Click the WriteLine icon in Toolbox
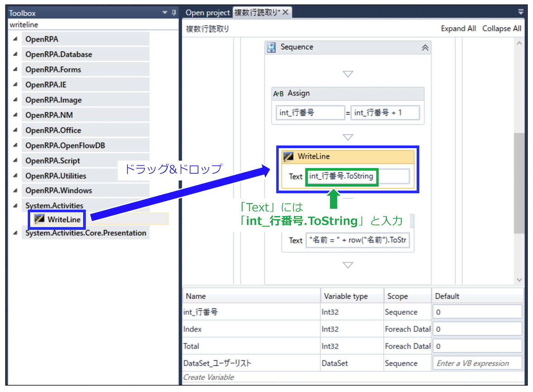 click(39, 219)
